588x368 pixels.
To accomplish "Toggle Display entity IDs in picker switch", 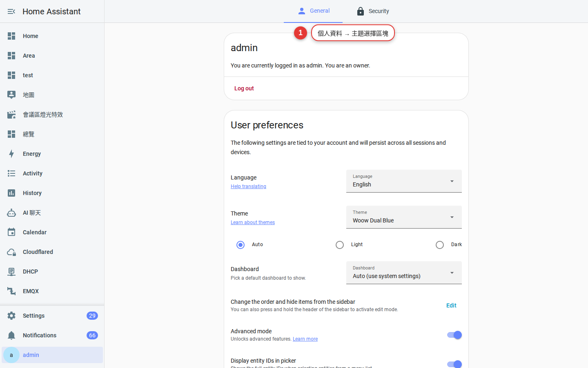I will 454,364.
